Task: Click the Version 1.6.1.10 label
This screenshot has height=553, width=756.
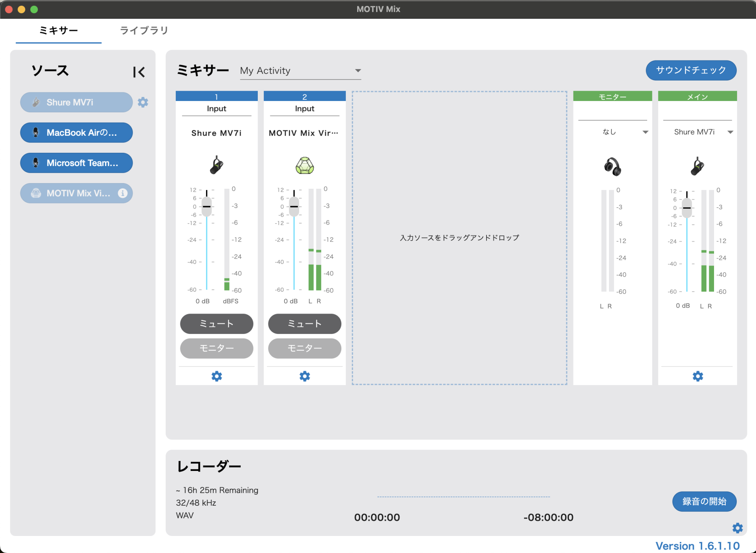Action: (x=697, y=546)
